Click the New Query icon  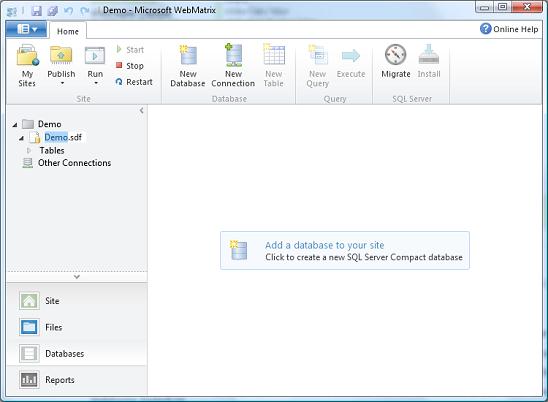pos(318,55)
